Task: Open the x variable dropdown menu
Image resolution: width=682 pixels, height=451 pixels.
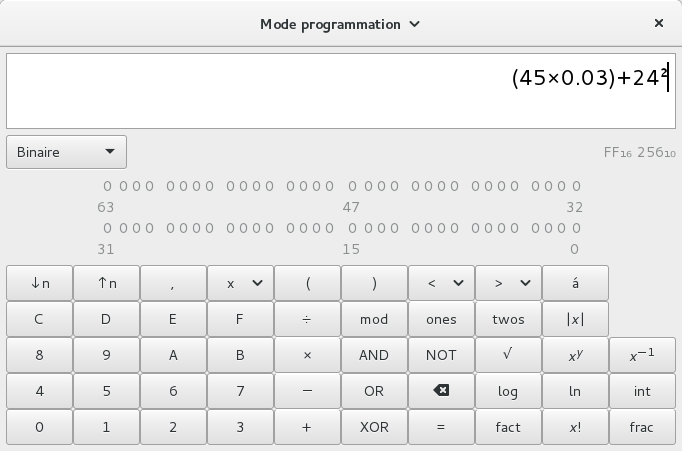Action: coord(240,283)
